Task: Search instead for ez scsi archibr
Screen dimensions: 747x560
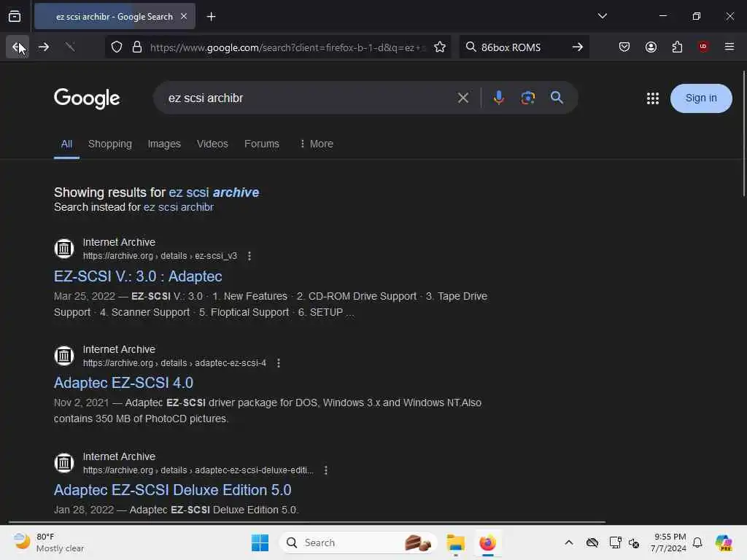Action: [179, 207]
